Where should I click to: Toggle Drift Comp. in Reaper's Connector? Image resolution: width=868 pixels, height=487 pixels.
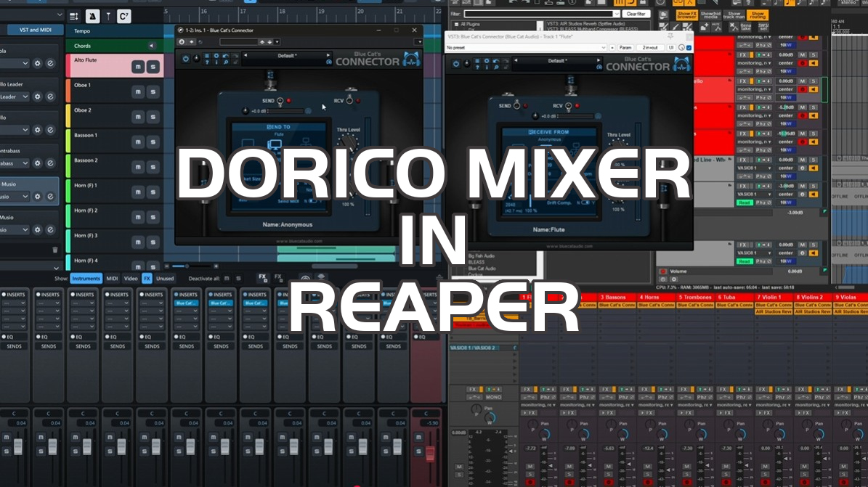(585, 202)
